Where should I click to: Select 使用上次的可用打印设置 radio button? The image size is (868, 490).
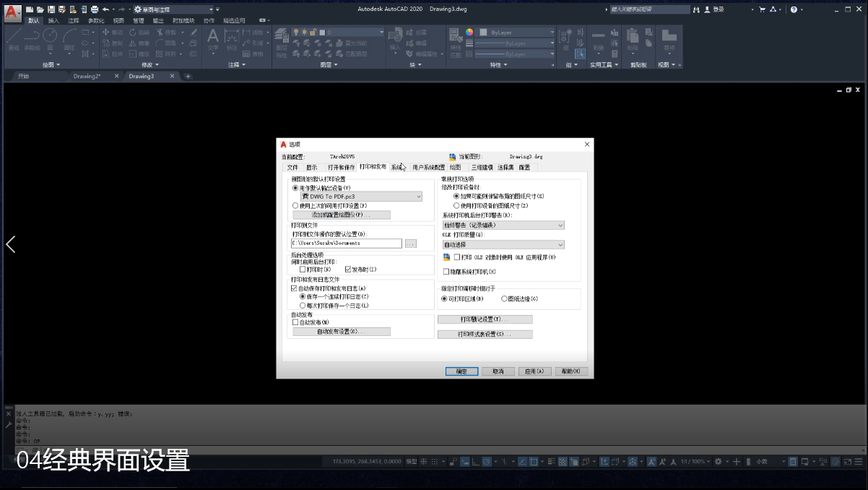(295, 206)
